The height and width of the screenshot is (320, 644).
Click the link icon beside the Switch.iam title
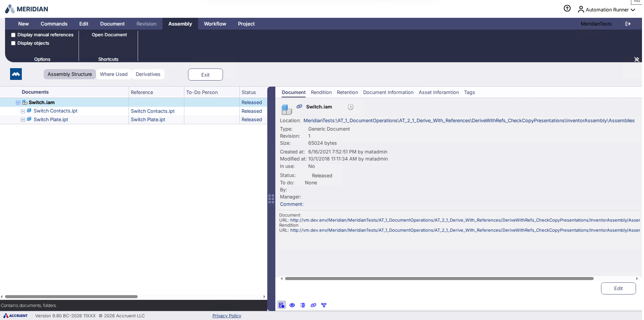[299, 106]
